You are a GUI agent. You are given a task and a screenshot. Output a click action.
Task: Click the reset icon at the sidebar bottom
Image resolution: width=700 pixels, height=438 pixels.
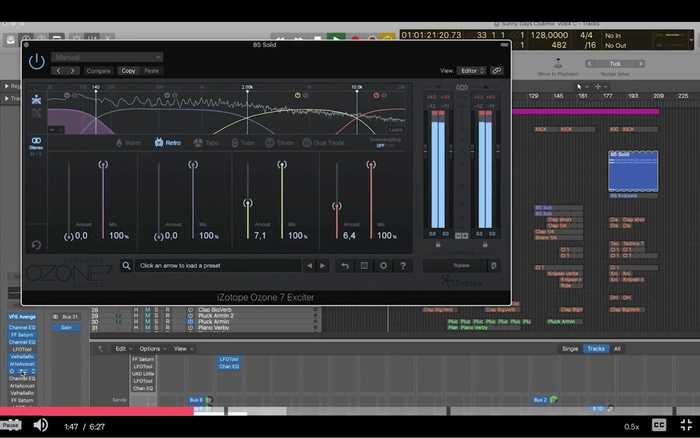coord(37,245)
